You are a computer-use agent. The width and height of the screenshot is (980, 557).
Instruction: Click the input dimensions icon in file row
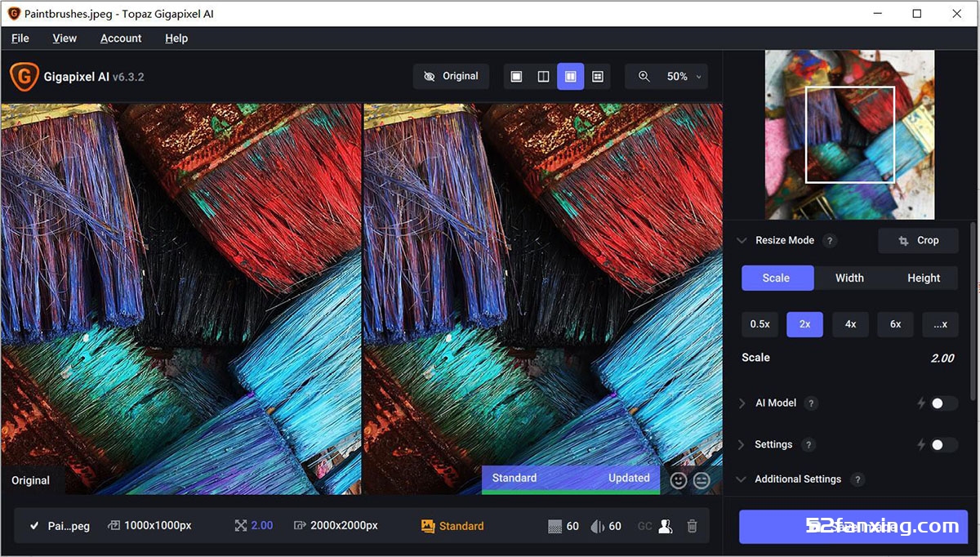(114, 526)
